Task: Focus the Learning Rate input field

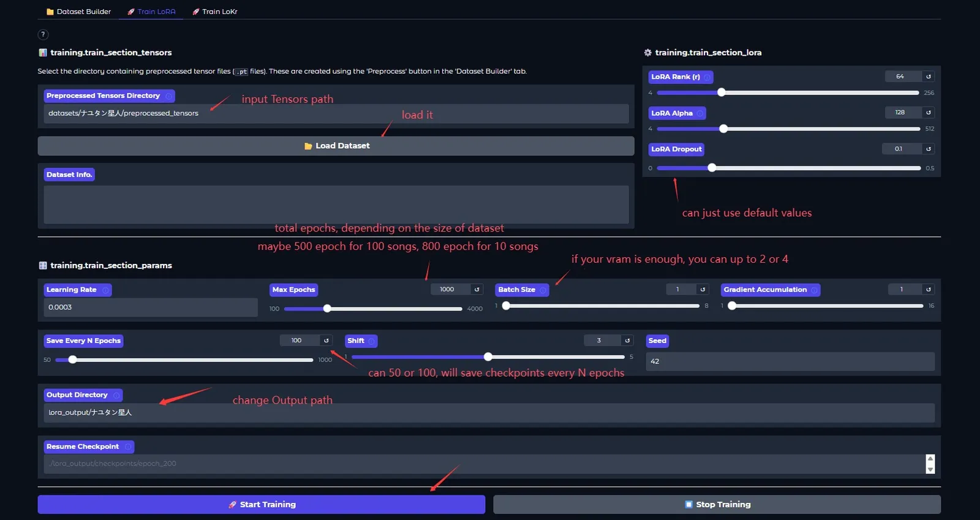Action: pos(151,307)
